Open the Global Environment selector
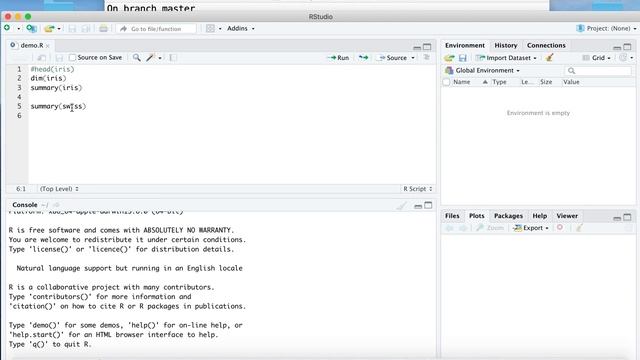Screen dimensions: 640x360 (x=483, y=71)
